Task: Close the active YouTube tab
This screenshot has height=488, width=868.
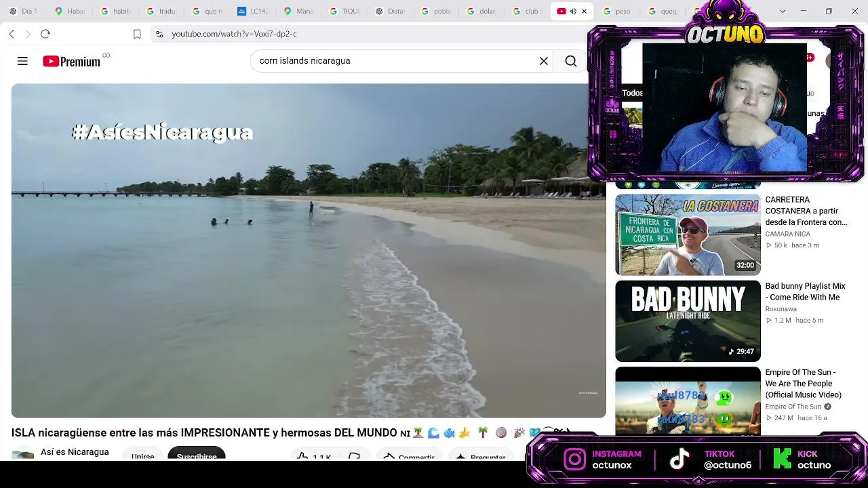Action: tap(584, 12)
